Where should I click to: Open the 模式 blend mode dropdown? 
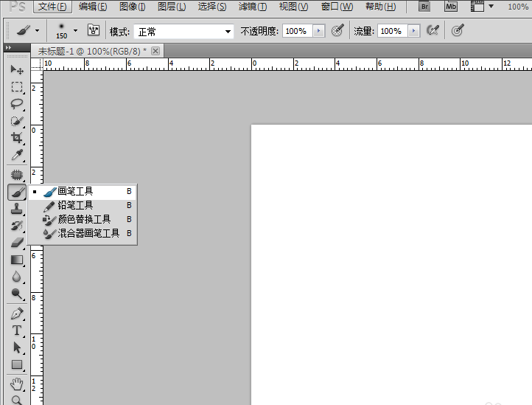click(183, 32)
